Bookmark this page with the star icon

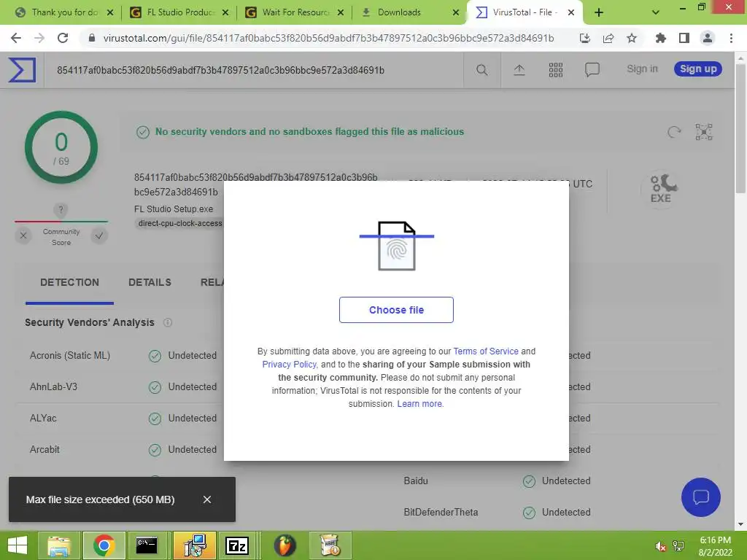pyautogui.click(x=632, y=38)
